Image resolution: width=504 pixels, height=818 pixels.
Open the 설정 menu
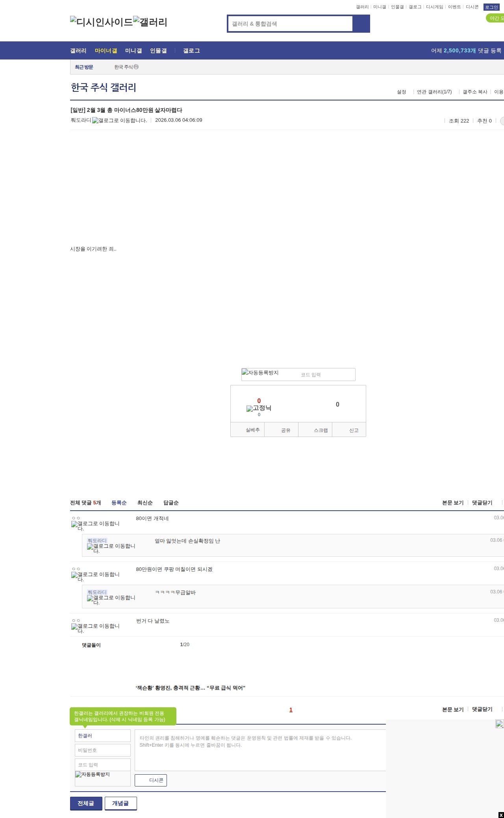(401, 92)
